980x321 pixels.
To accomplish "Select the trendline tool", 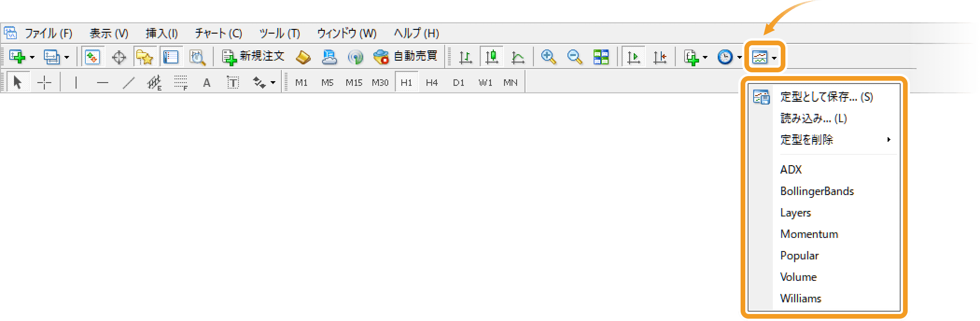I will (128, 83).
